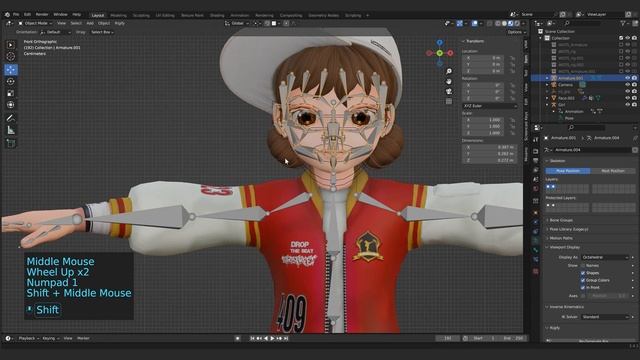
Task: Select the Measure tool
Action: pos(11,130)
